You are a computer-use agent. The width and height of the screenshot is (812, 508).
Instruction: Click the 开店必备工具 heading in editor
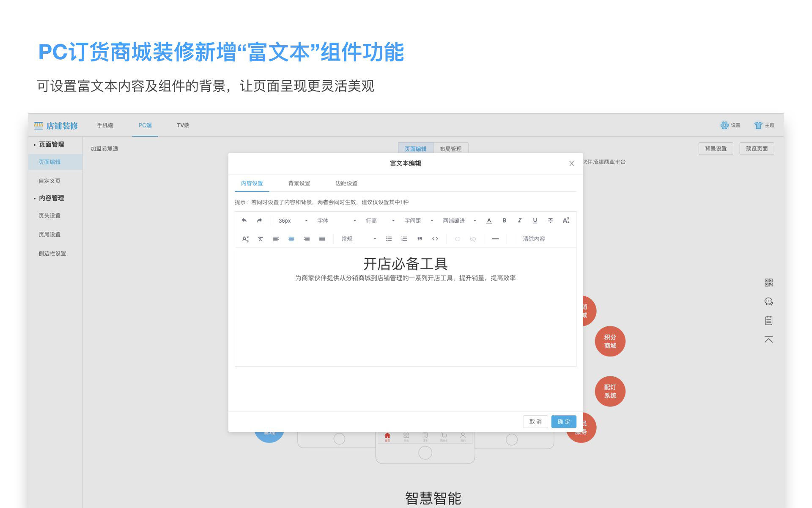tap(405, 264)
